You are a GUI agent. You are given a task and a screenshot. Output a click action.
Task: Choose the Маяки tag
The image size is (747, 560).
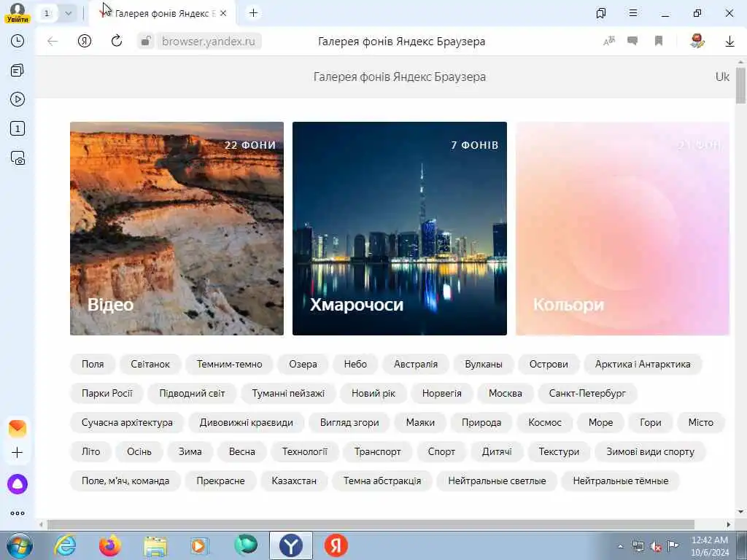[x=420, y=422]
